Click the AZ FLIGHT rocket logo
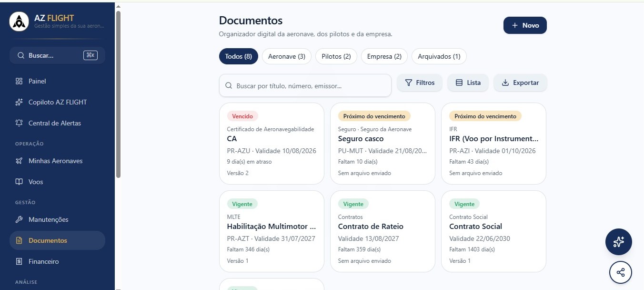Image resolution: width=644 pixels, height=290 pixels. (19, 21)
